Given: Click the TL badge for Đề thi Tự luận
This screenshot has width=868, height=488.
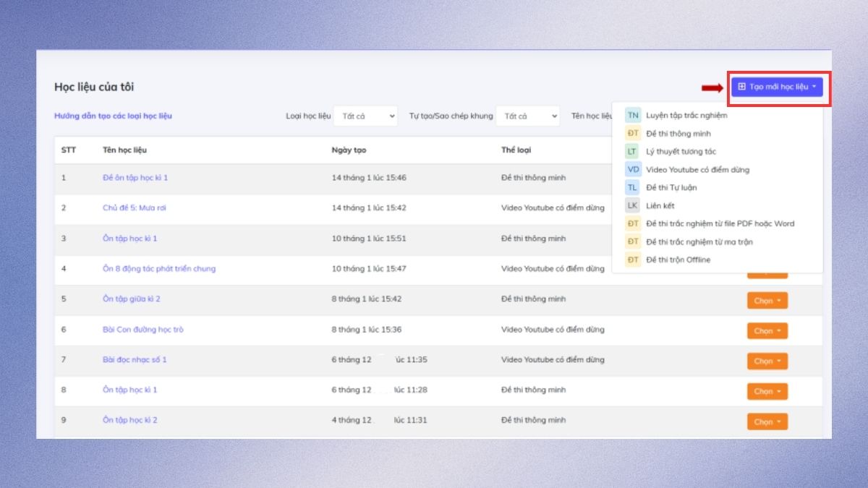Looking at the screenshot, I should (633, 187).
